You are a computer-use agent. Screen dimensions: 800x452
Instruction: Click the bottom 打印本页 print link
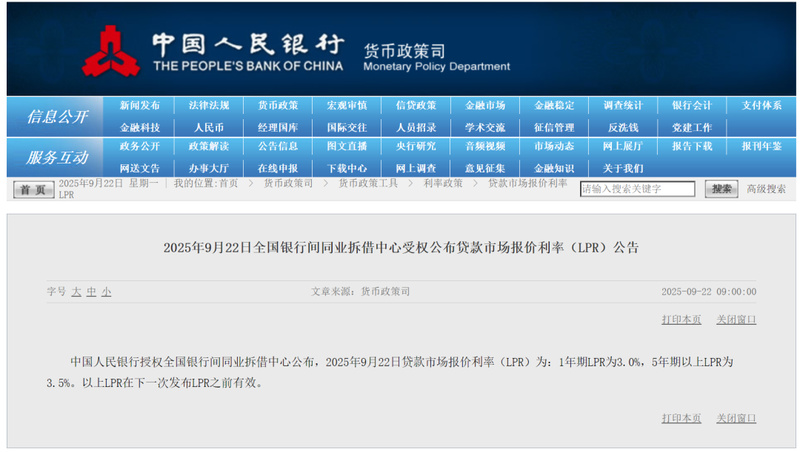(x=681, y=418)
